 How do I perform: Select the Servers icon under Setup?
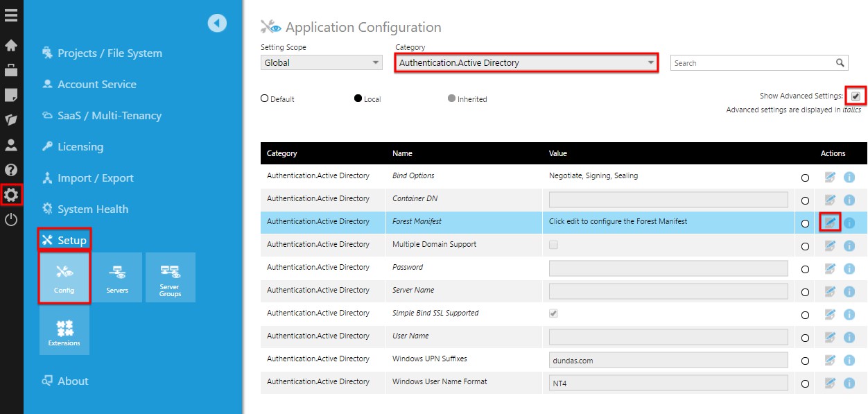117,277
